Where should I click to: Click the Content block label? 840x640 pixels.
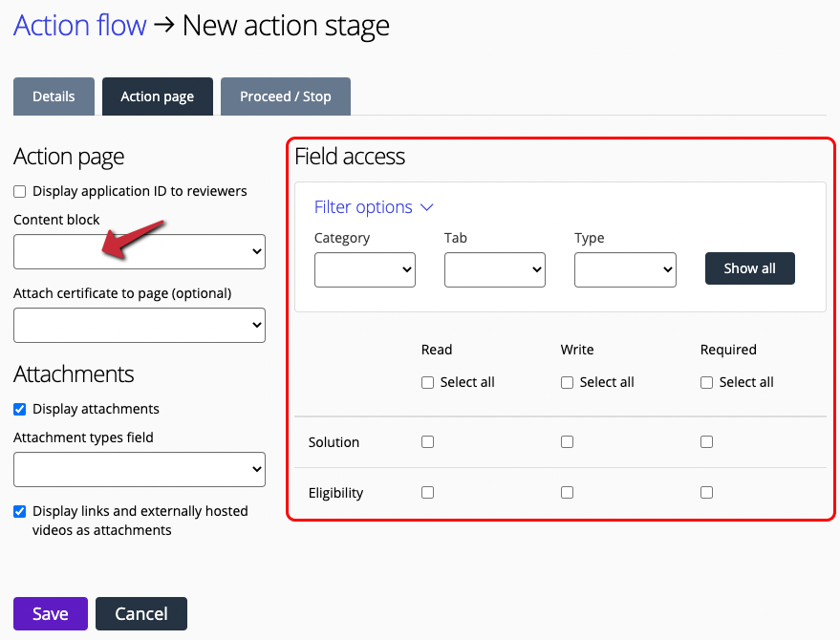(56, 220)
